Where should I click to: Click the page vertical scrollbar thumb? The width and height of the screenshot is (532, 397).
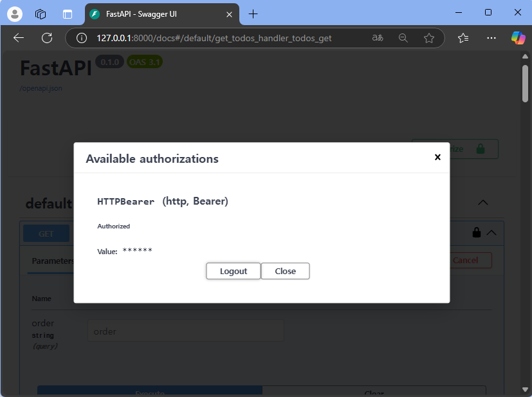[525, 84]
